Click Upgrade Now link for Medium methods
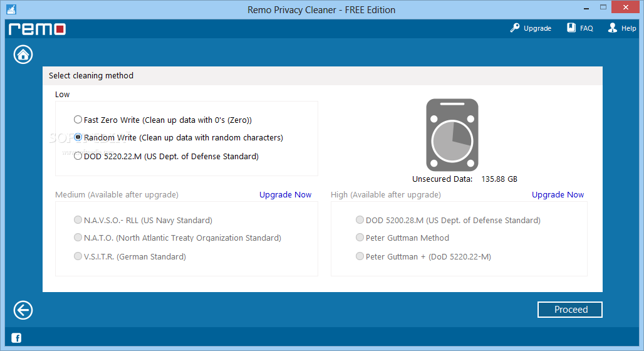 pos(286,194)
